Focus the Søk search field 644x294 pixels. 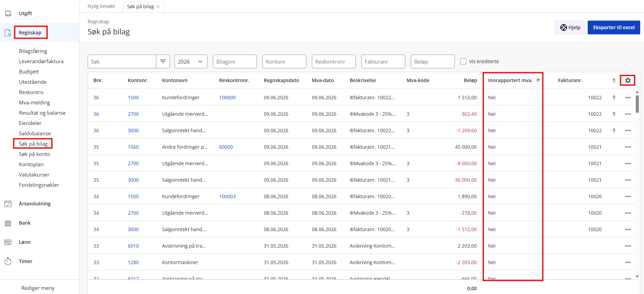[x=122, y=61]
